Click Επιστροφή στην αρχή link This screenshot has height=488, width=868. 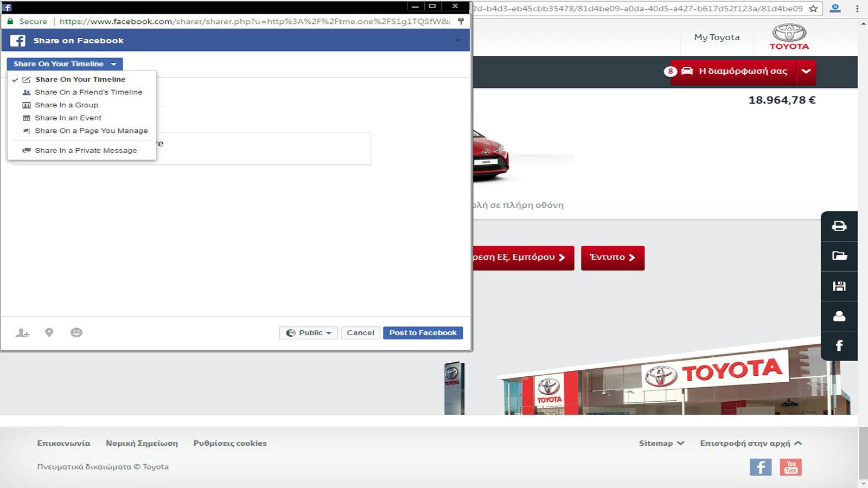tap(751, 443)
